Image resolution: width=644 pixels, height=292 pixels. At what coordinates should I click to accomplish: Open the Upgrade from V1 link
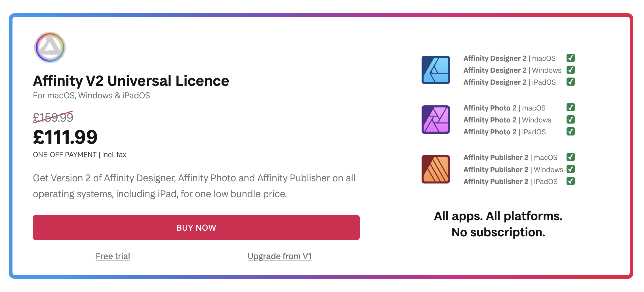tap(280, 256)
